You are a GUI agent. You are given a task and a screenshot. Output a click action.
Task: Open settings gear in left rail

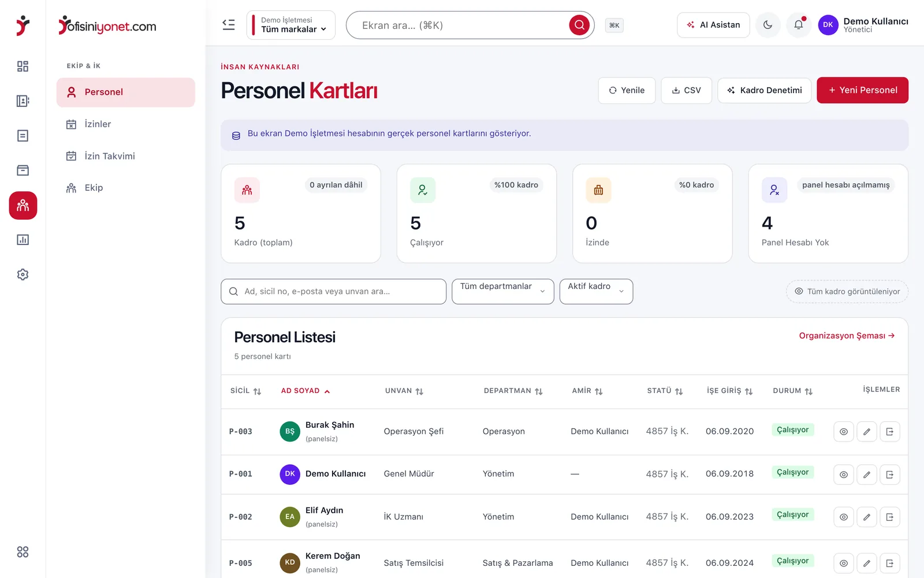23,275
